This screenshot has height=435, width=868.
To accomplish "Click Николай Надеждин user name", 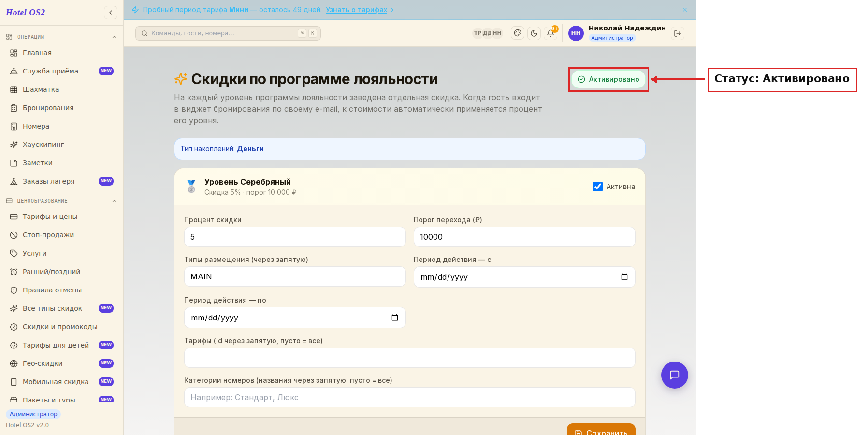I will point(627,28).
